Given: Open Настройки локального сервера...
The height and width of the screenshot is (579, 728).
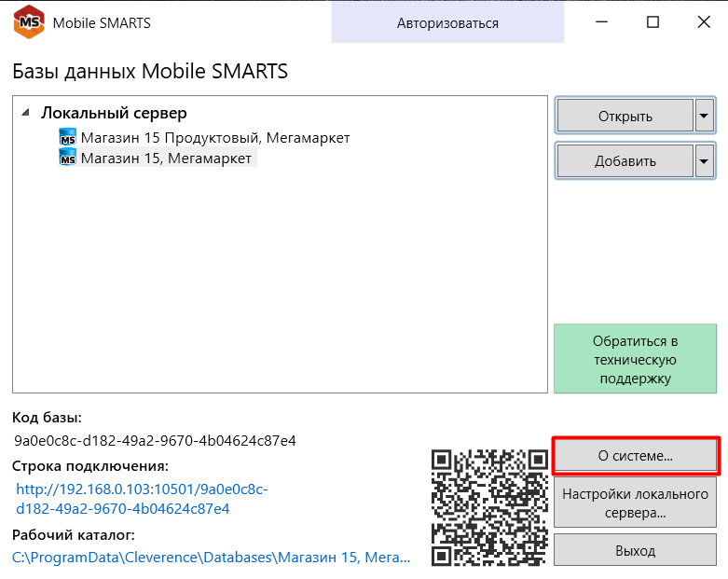Looking at the screenshot, I should click(x=635, y=503).
